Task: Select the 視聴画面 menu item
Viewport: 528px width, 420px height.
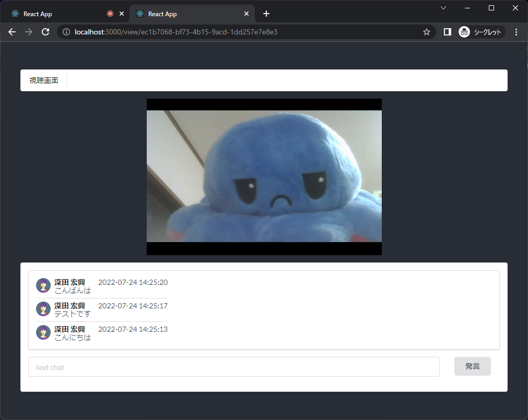Action: 44,80
